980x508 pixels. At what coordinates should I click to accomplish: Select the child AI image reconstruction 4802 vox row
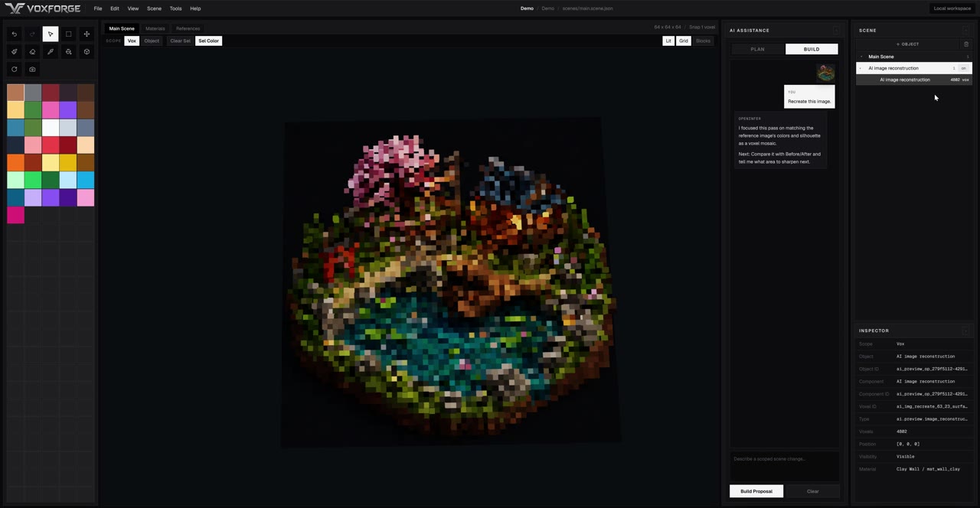[x=914, y=80]
